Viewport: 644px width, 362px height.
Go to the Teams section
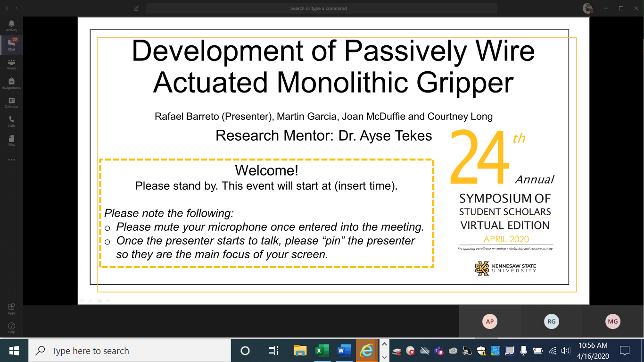pyautogui.click(x=11, y=64)
